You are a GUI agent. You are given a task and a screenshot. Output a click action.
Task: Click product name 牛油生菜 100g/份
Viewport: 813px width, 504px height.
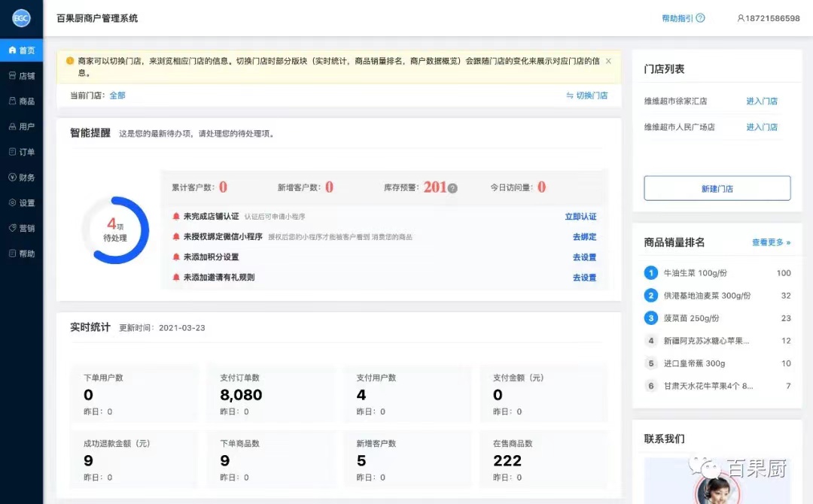tap(696, 273)
